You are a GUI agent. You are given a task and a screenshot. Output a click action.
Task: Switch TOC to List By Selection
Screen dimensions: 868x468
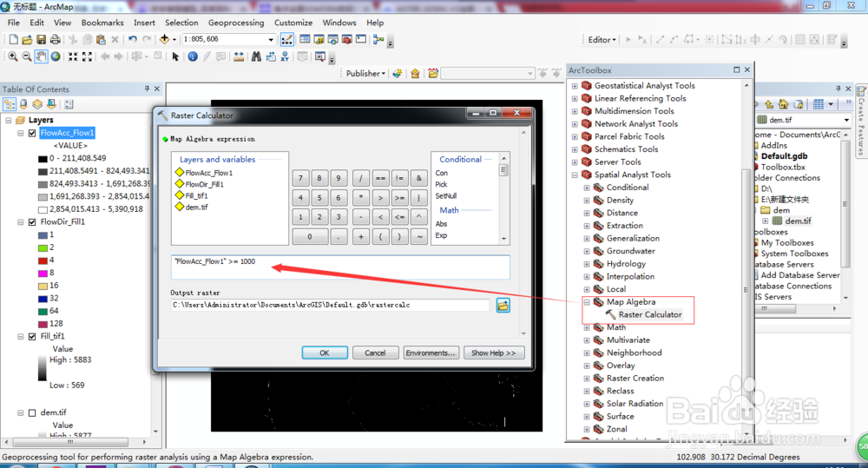51,104
